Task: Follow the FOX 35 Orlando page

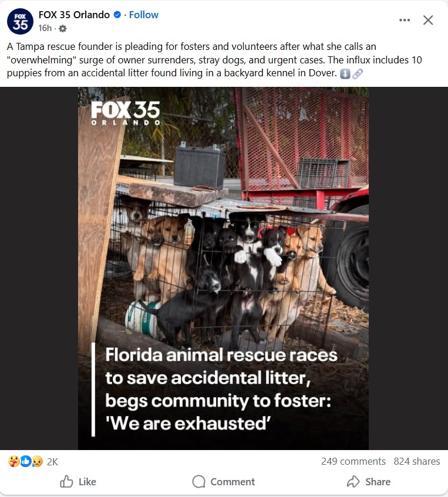Action: 143,15
